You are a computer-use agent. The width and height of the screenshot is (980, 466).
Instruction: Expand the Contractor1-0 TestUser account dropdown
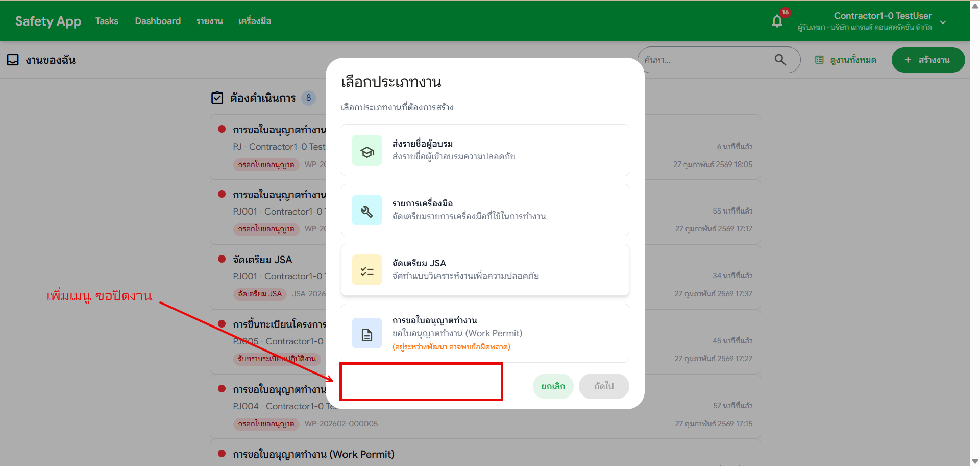pos(943,22)
